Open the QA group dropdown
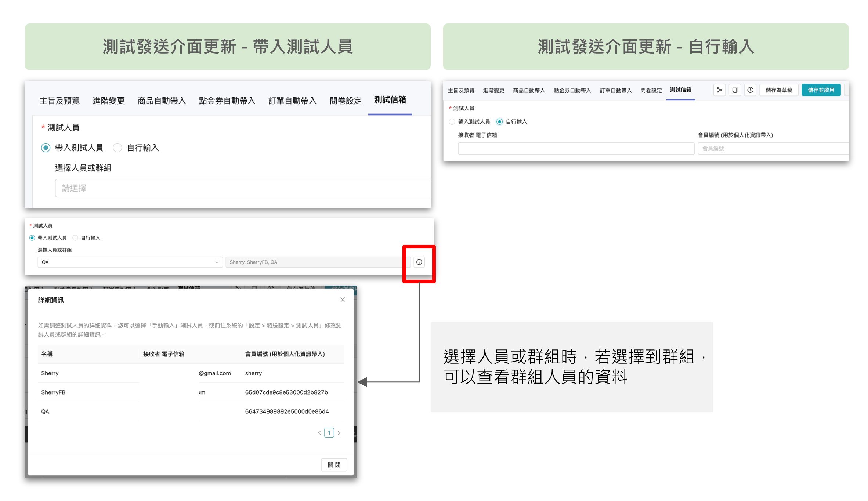 pyautogui.click(x=130, y=262)
